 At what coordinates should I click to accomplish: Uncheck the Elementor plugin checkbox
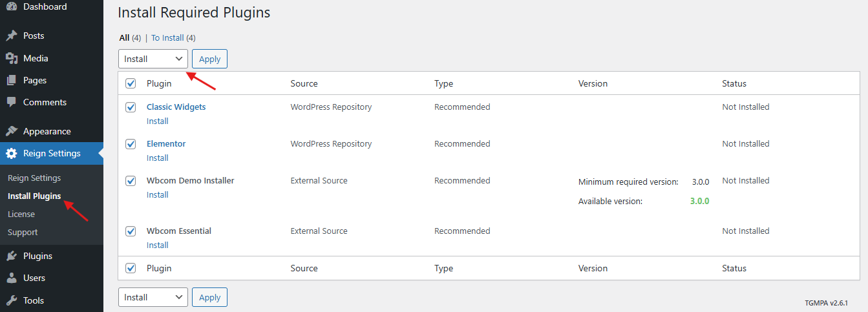point(131,144)
